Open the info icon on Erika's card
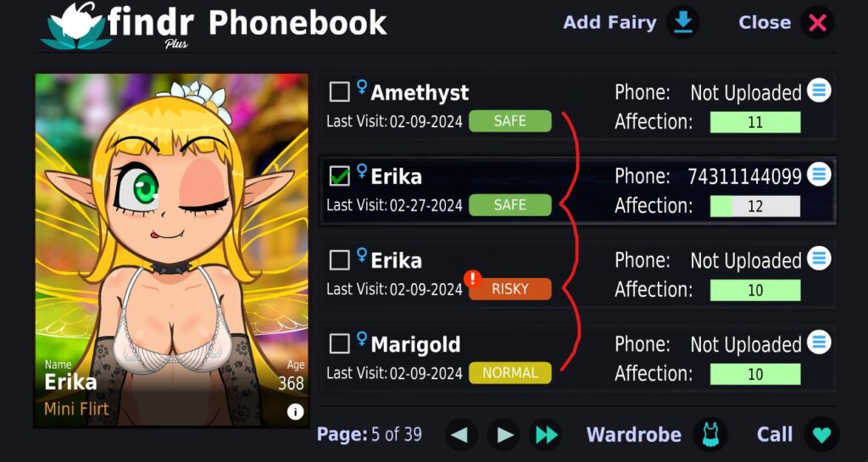The width and height of the screenshot is (868, 462). click(295, 411)
